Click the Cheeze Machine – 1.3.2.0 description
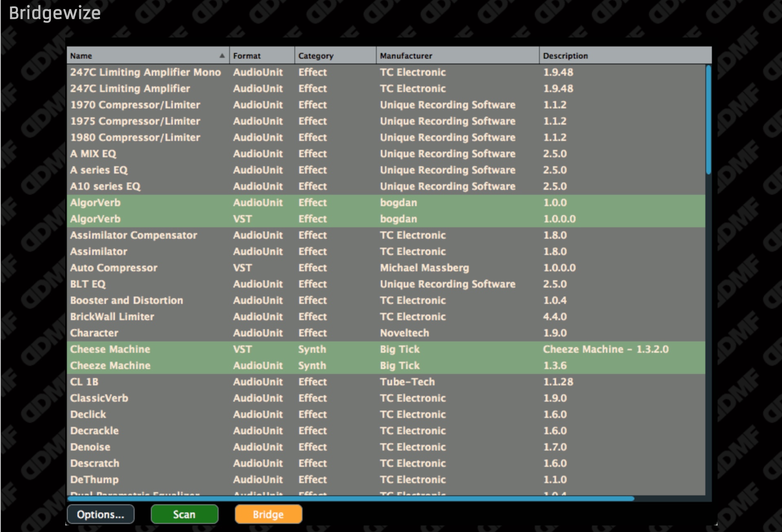Image resolution: width=782 pixels, height=532 pixels. (606, 349)
